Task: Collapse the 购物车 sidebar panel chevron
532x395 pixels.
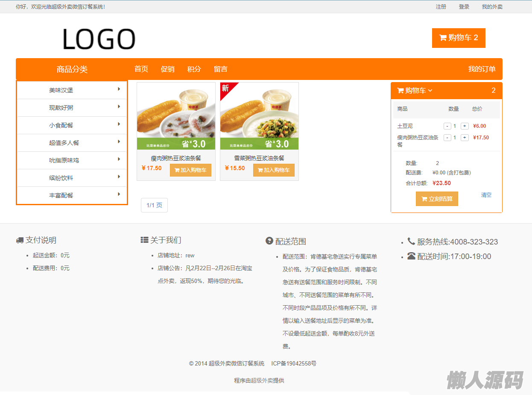Action: point(430,91)
